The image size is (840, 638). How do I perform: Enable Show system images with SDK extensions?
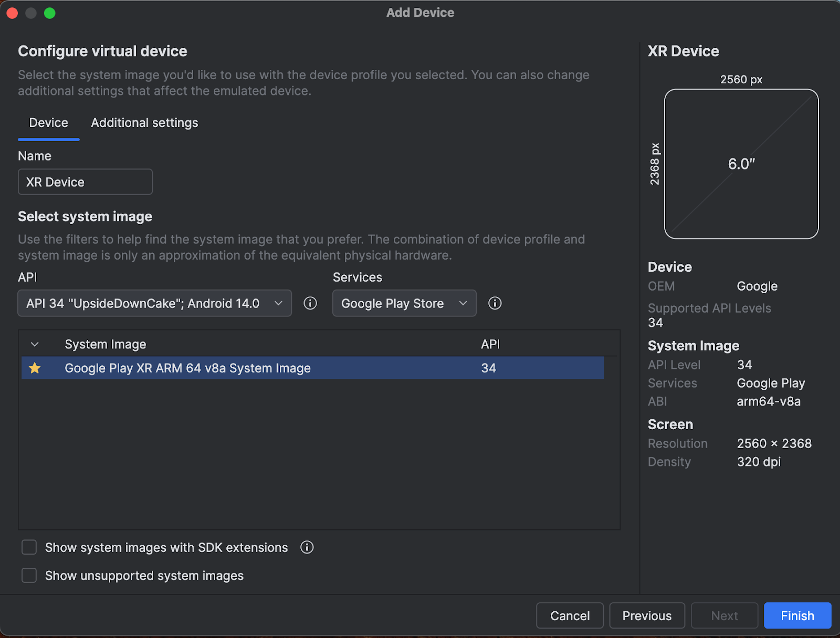tap(29, 547)
